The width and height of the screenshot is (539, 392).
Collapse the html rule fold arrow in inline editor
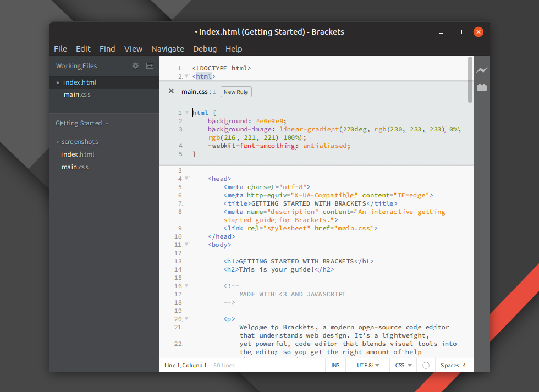point(186,112)
